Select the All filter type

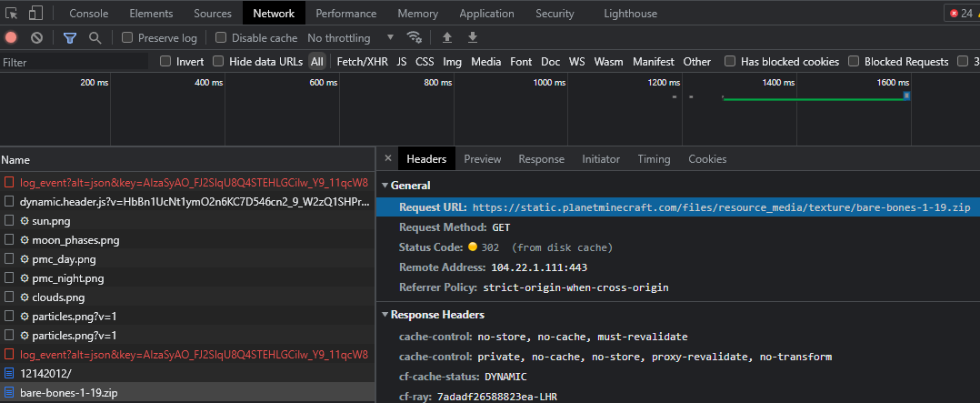click(317, 61)
